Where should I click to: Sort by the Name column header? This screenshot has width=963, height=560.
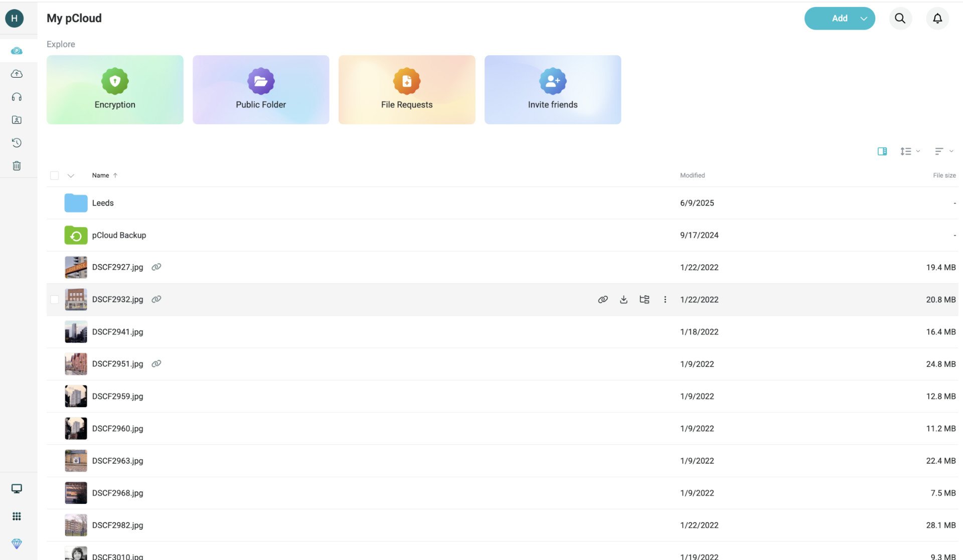(104, 175)
